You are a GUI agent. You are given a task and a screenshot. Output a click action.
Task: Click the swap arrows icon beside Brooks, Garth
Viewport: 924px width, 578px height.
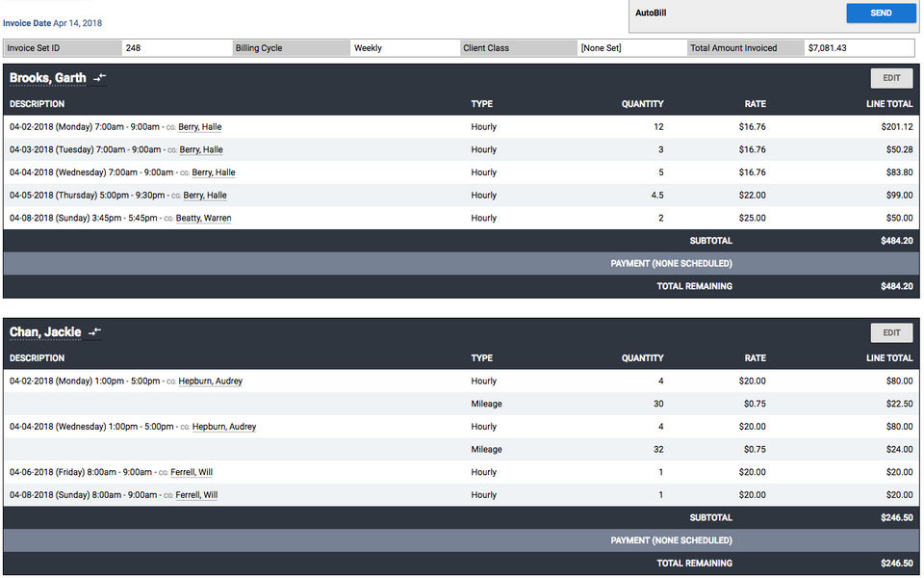99,78
